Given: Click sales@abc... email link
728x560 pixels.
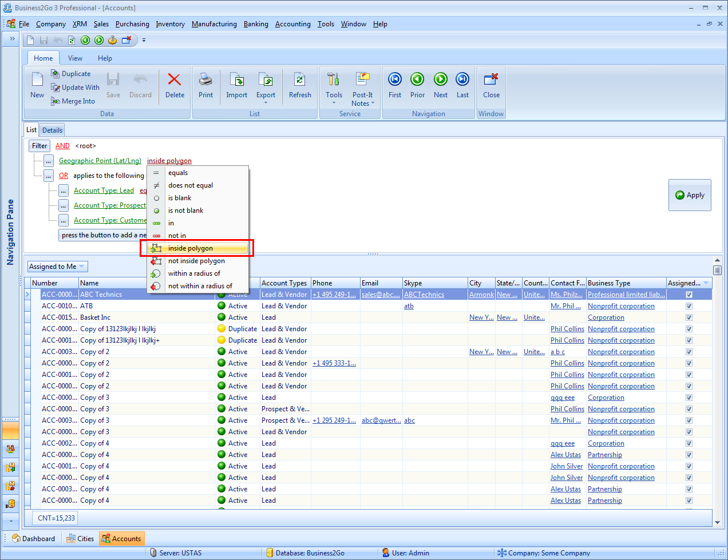Looking at the screenshot, I should [381, 295].
